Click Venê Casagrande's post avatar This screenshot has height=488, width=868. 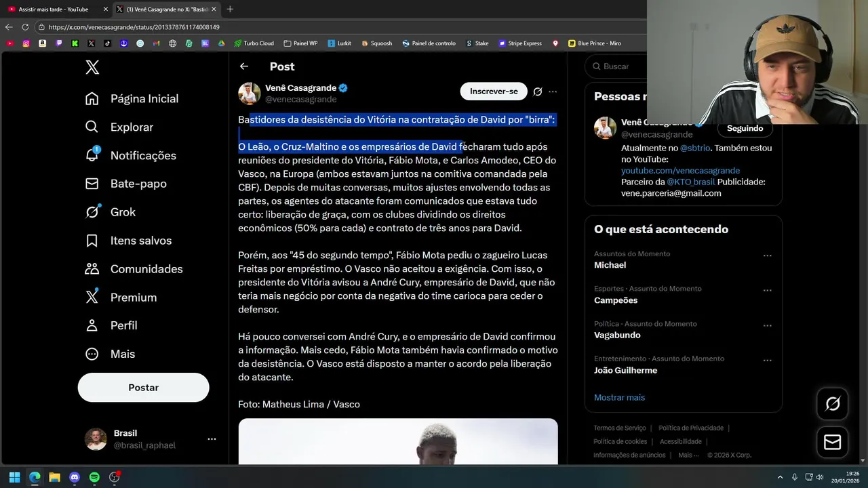point(249,94)
